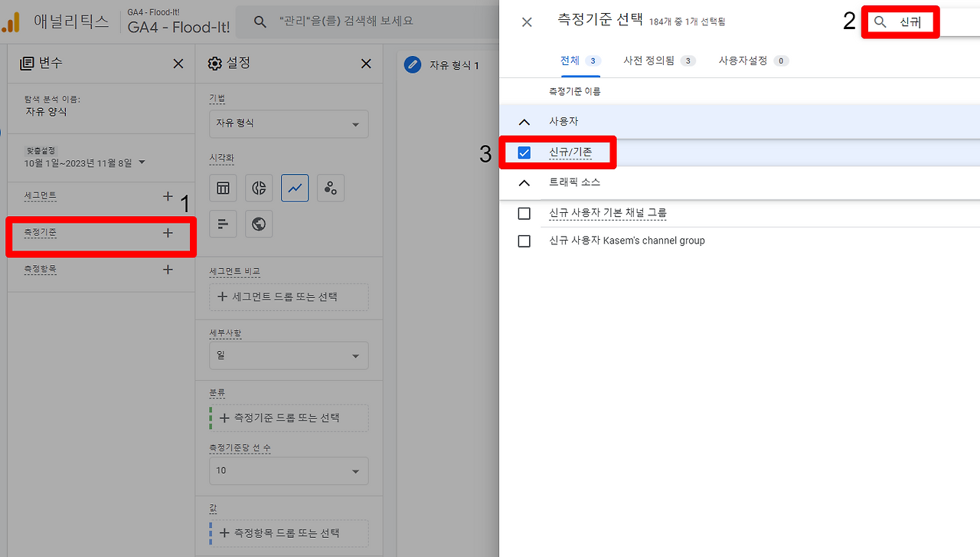The height and width of the screenshot is (557, 980).
Task: Open the 기법 dropdown showing 자유 형식
Action: pyautogui.click(x=289, y=123)
